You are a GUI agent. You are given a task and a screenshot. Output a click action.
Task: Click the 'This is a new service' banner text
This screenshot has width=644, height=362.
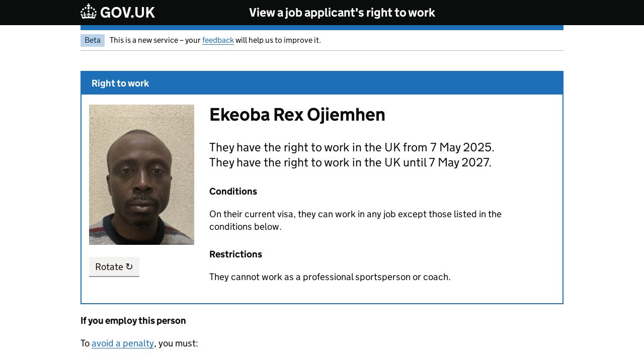click(x=155, y=40)
